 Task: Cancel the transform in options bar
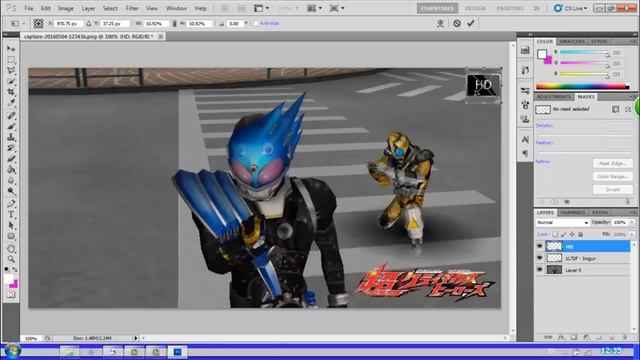[x=457, y=23]
